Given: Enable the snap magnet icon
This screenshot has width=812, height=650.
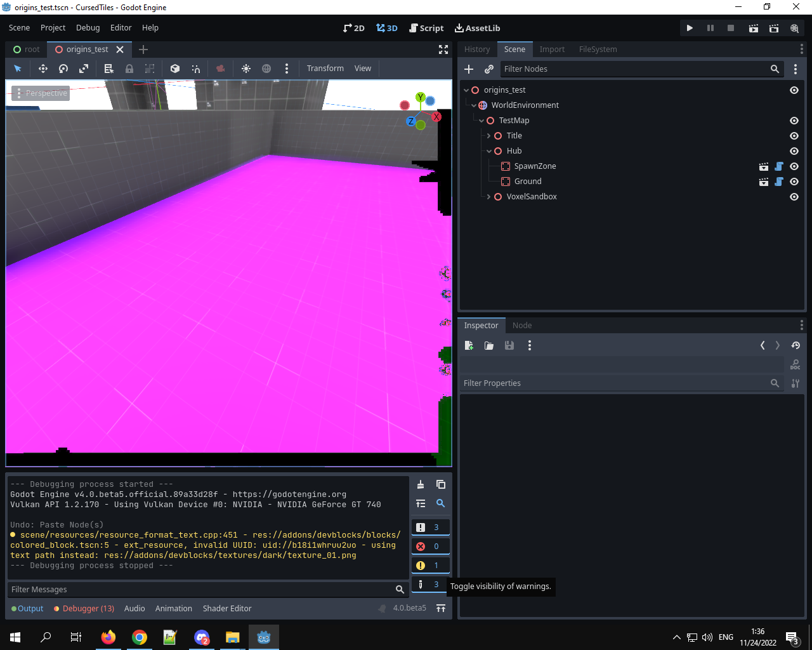Looking at the screenshot, I should [196, 69].
